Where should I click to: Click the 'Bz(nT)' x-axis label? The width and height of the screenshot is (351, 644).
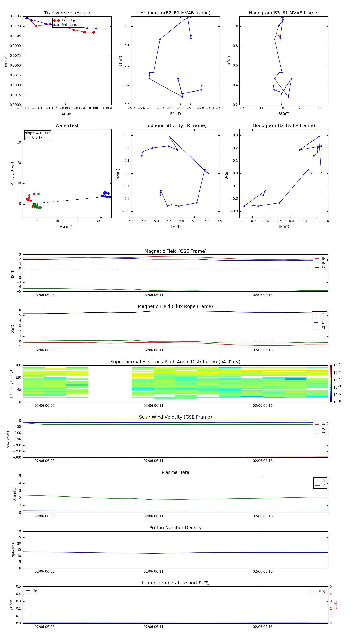(x=175, y=227)
